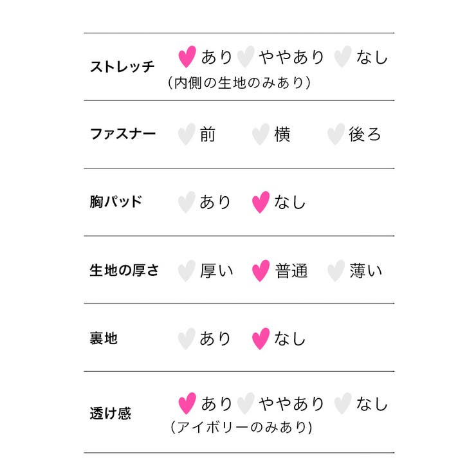Viewport: 476px width, 476px height.
Task: Click the gray heart next to ストレッチ ややあり
Action: coord(246,57)
